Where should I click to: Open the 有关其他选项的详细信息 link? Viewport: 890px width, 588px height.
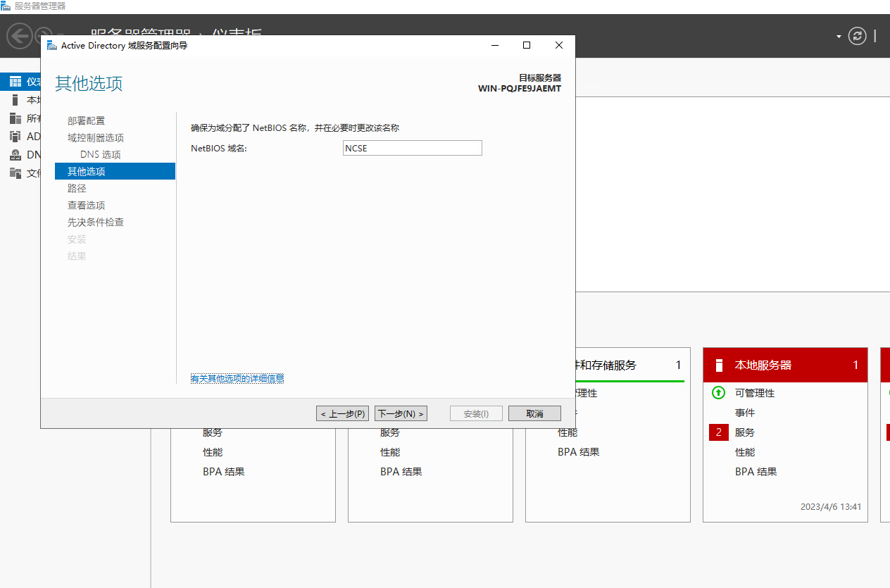pos(237,379)
